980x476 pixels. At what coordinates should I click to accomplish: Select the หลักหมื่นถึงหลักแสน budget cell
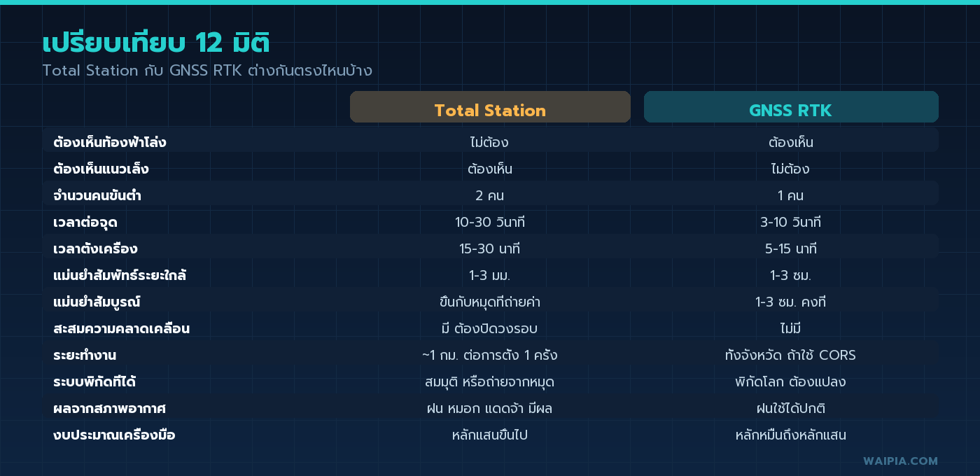coord(791,435)
